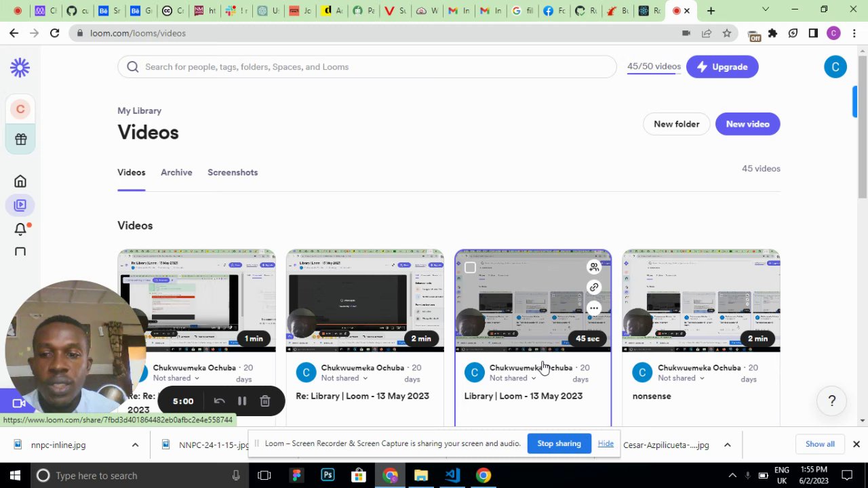Open the help question mark button
Screen dimensions: 868x488
click(x=832, y=401)
